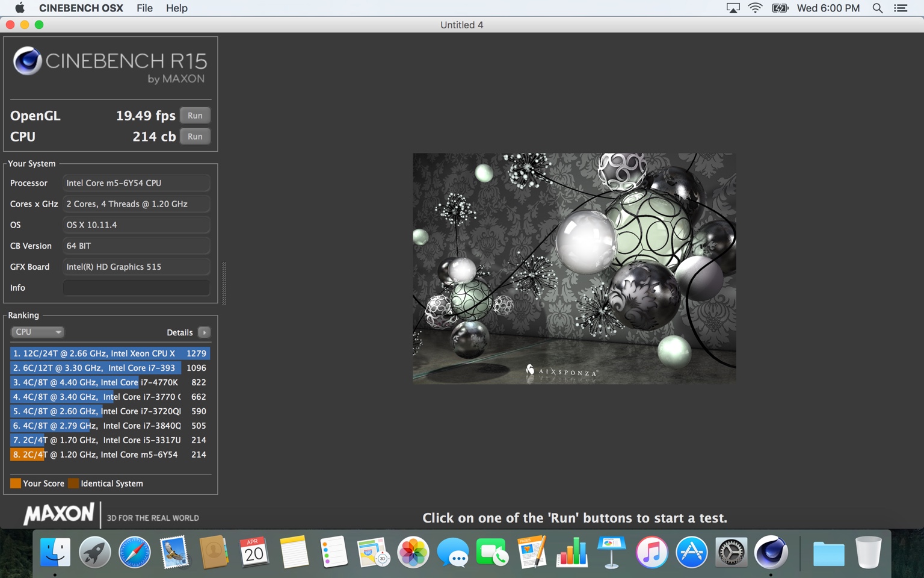Open the File menu
Screen dimensions: 924x578
[x=144, y=8]
